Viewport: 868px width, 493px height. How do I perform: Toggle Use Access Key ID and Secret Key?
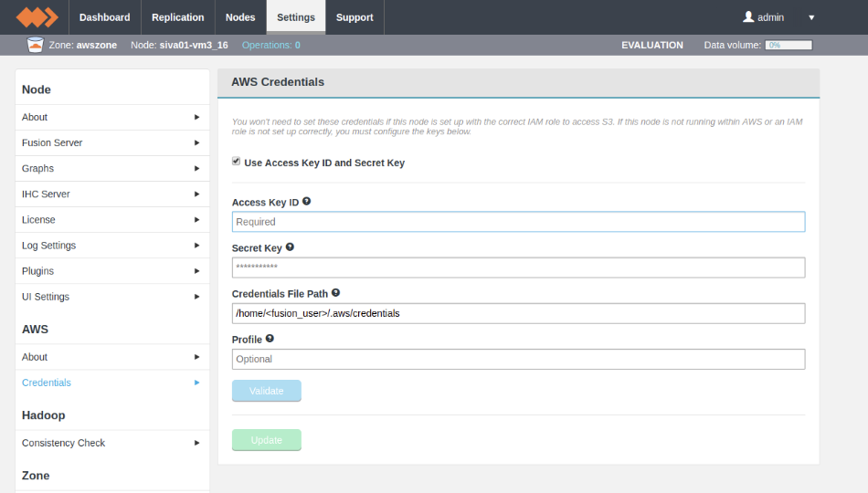tap(237, 161)
